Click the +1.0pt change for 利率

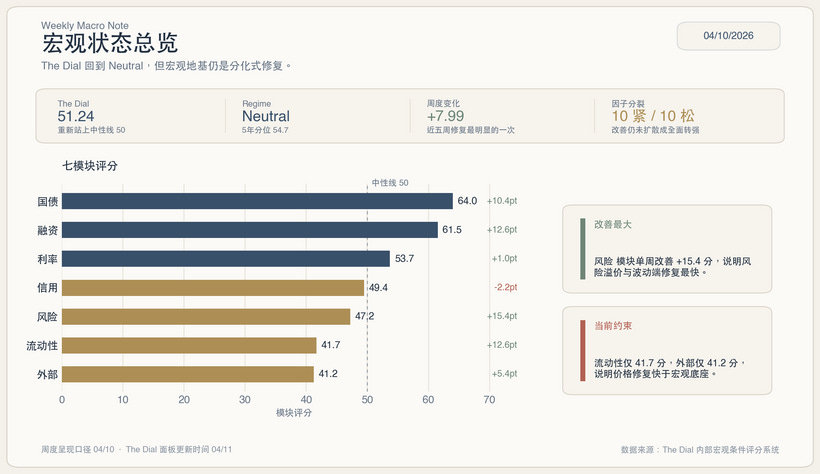[504, 258]
